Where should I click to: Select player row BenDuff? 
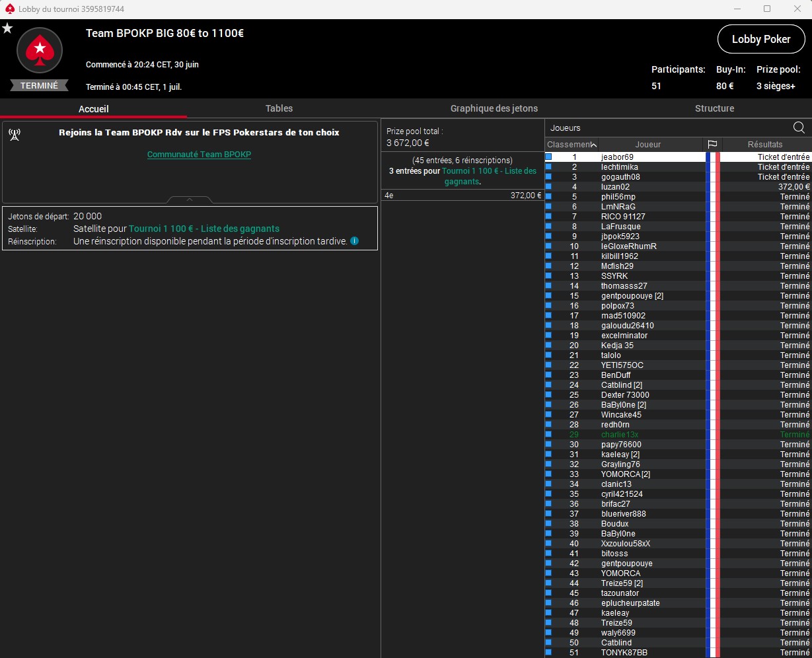coord(678,375)
